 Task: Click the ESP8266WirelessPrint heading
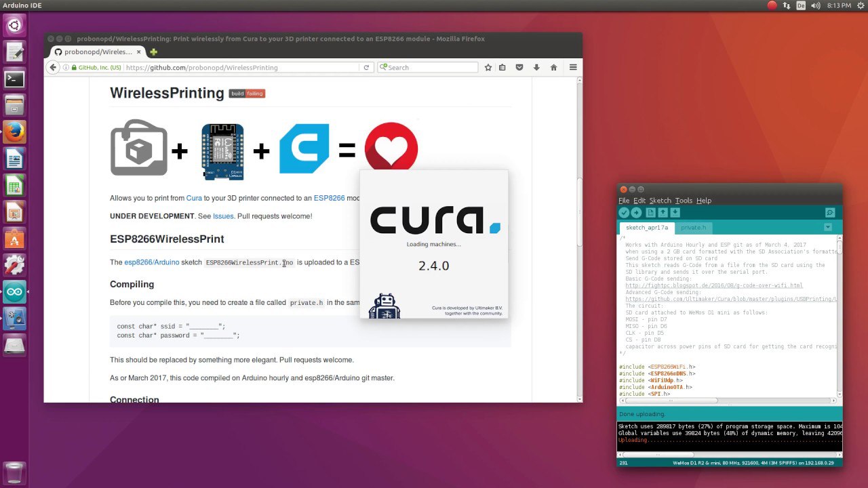[x=167, y=239]
